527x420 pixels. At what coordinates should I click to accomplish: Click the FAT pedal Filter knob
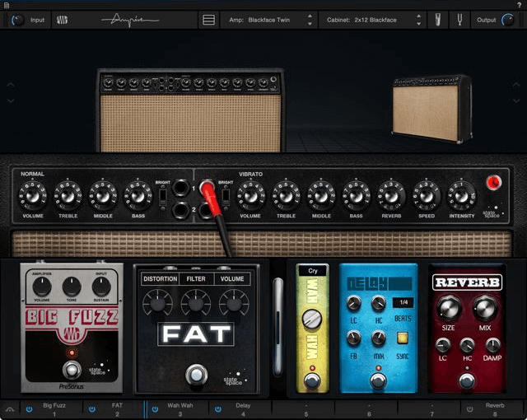(196, 303)
